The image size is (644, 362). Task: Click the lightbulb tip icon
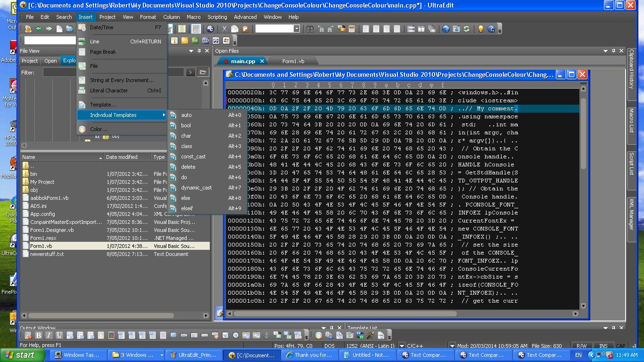(x=480, y=29)
